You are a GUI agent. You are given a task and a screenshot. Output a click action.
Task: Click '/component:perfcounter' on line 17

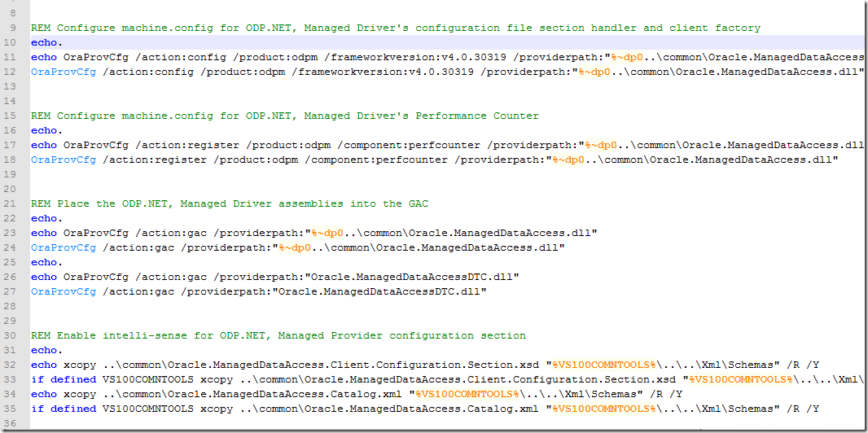click(x=409, y=146)
